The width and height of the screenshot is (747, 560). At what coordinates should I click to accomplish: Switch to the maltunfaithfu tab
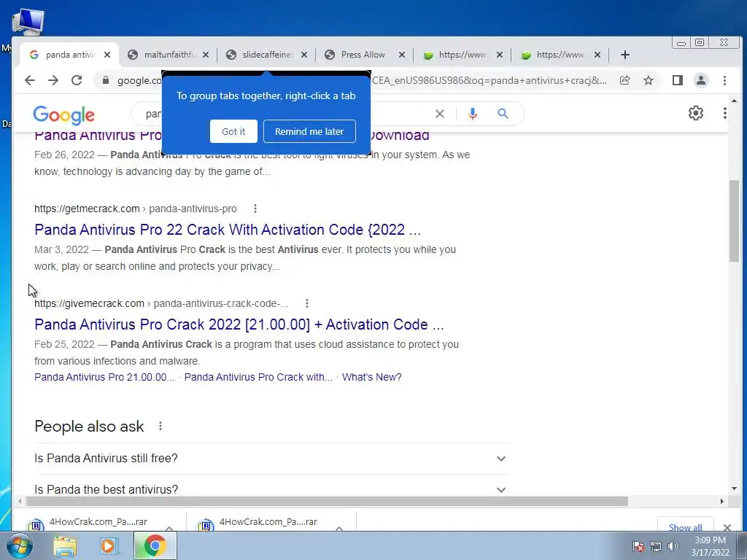tap(169, 55)
